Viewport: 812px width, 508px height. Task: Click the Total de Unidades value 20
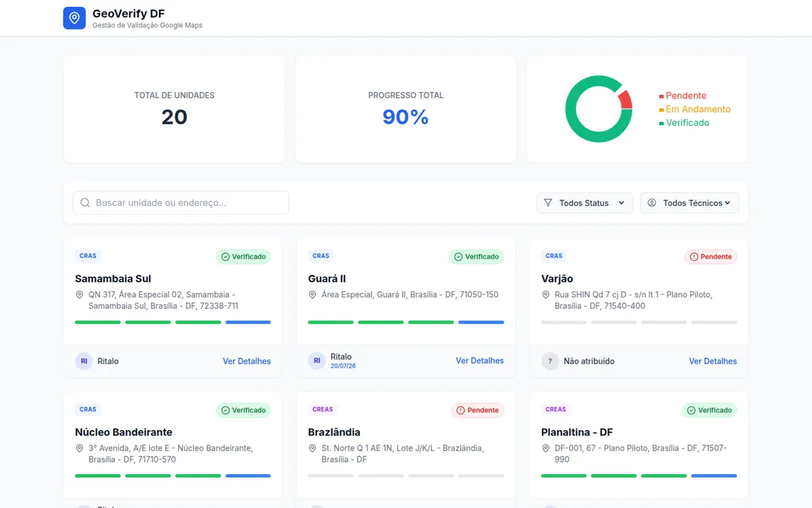[x=175, y=117]
